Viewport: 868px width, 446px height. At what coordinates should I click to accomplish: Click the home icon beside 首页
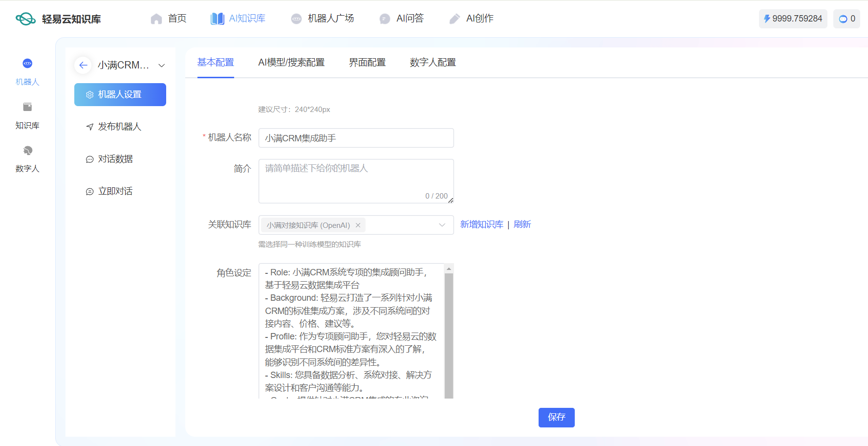coord(156,19)
